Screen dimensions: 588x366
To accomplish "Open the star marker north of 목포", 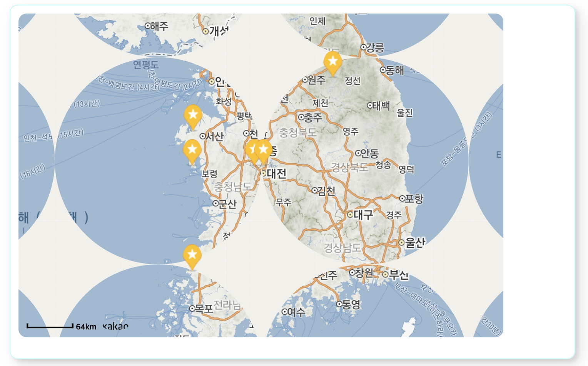I will point(192,257).
